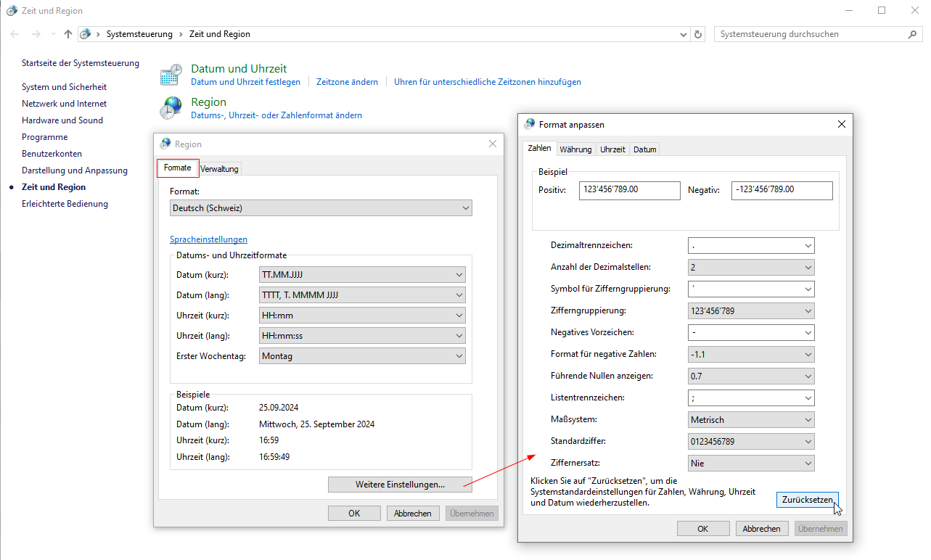Expand the Erster Wochentag dropdown
The image size is (931, 560).
coord(362,356)
